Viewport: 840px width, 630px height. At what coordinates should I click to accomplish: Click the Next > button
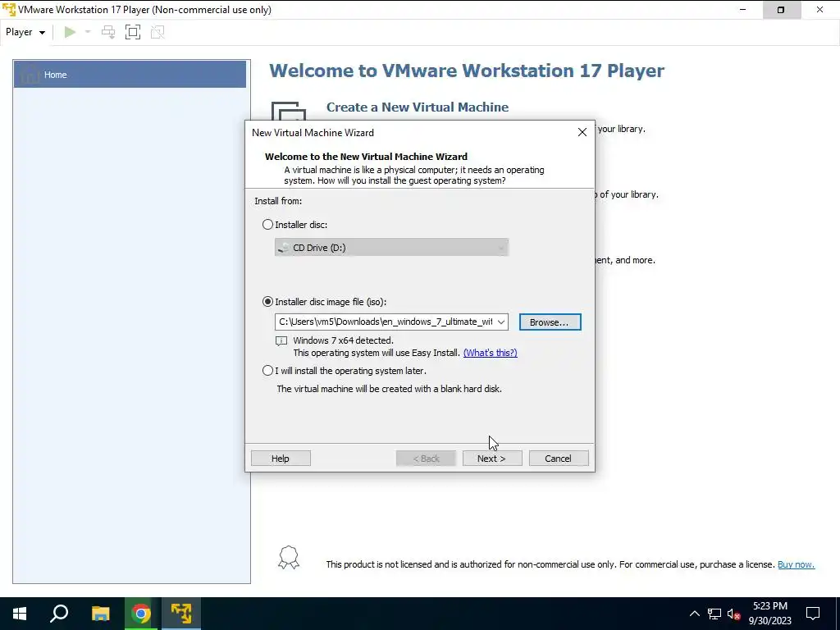point(492,459)
